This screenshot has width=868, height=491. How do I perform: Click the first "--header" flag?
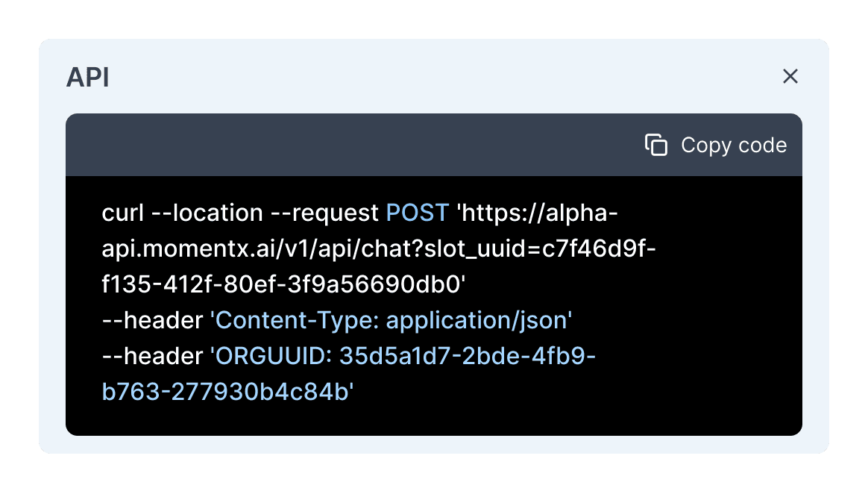click(x=152, y=320)
